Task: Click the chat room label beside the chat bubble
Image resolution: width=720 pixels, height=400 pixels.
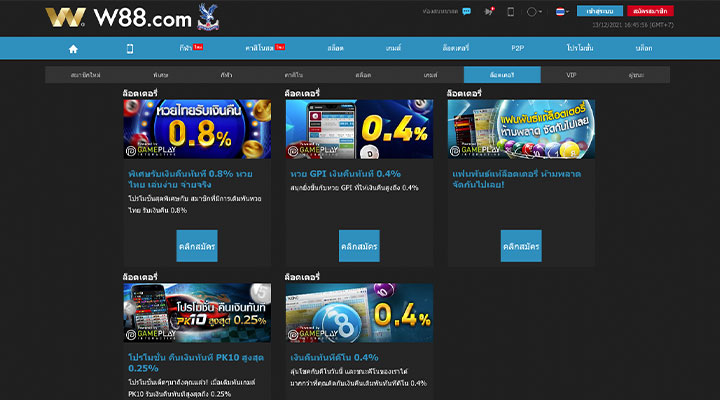Action: point(440,11)
